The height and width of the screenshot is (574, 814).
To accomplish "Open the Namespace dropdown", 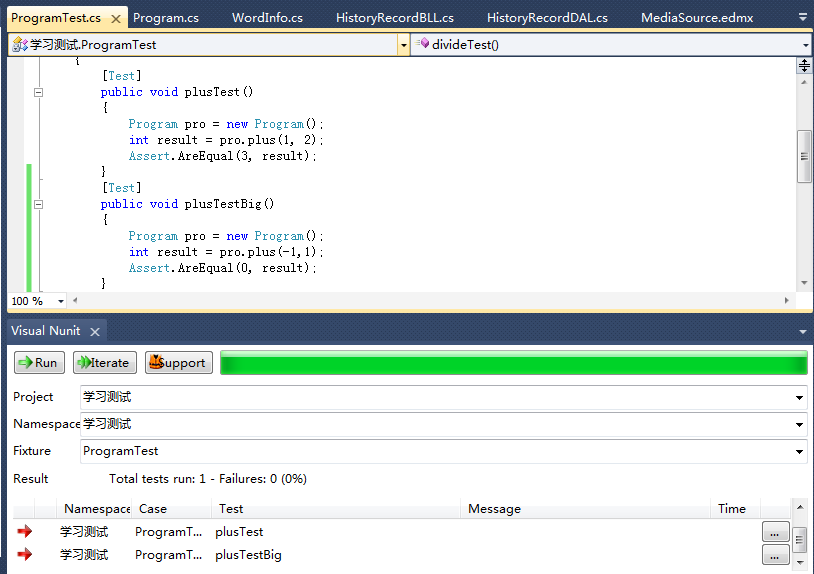I will tap(799, 425).
